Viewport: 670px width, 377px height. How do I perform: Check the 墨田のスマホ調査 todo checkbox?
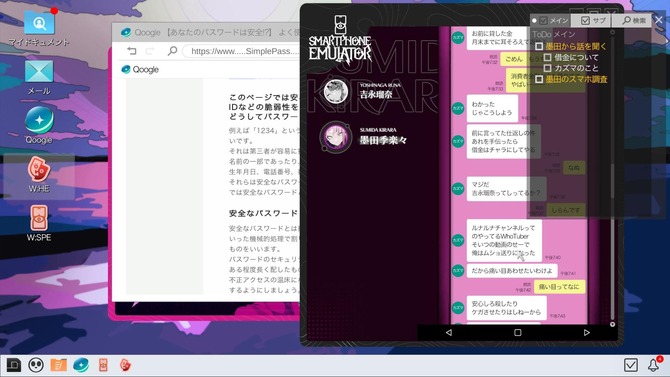(x=539, y=79)
